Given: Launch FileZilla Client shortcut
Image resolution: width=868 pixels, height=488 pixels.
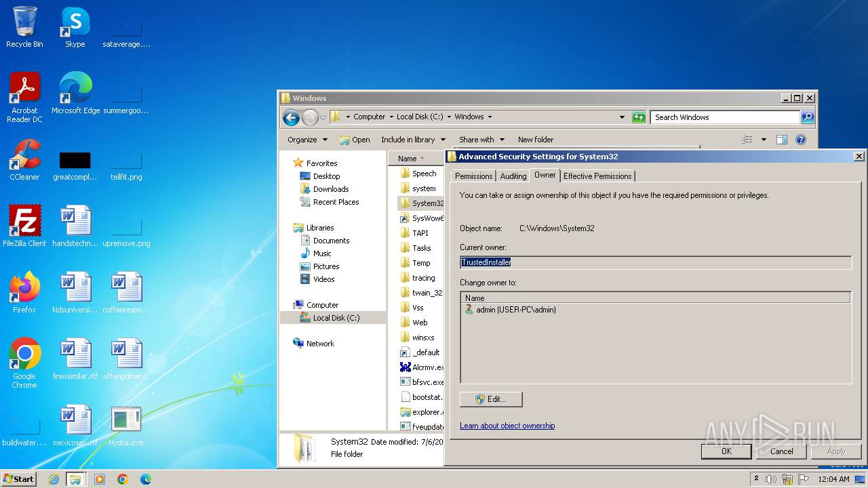Looking at the screenshot, I should (x=24, y=226).
